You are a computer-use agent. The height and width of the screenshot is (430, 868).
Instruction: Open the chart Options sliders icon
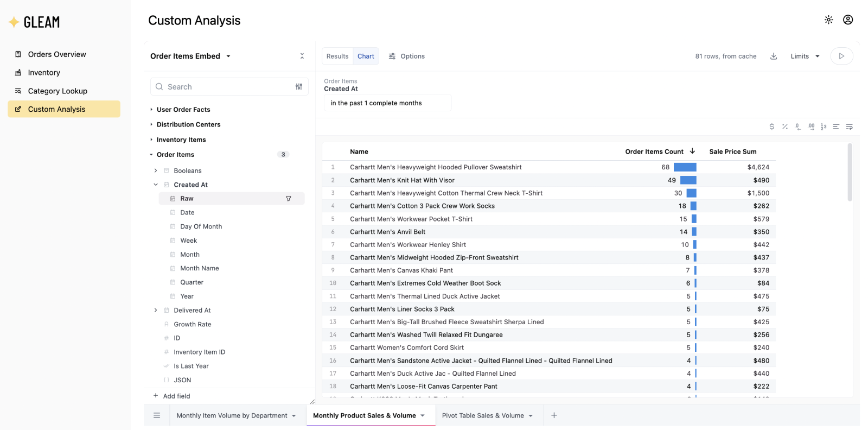392,56
